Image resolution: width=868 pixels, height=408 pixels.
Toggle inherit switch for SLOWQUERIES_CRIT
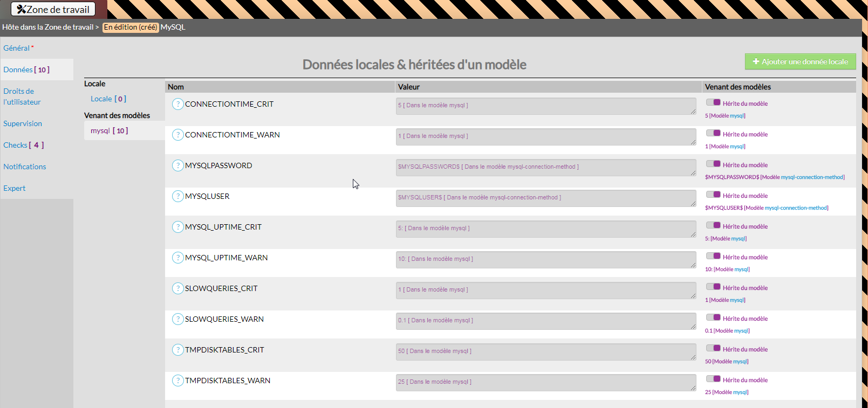(x=713, y=287)
